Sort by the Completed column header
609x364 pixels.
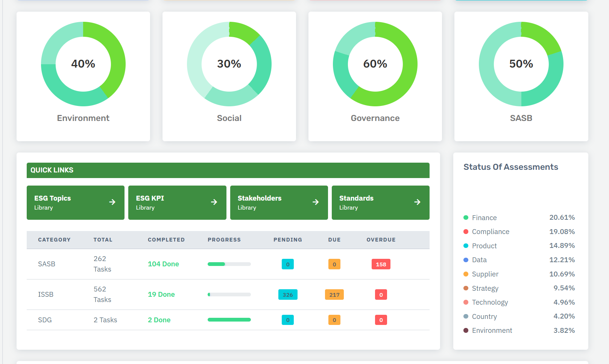click(x=166, y=240)
